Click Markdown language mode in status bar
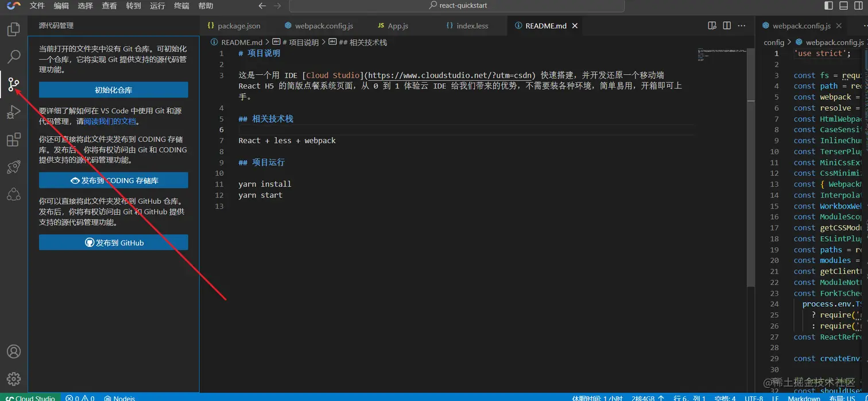868x401 pixels. tap(804, 398)
